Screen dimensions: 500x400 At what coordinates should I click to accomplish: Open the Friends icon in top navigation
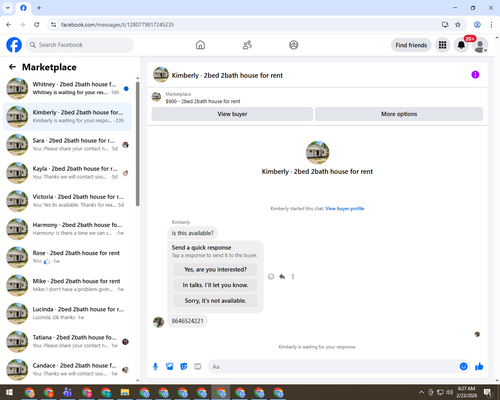[247, 45]
